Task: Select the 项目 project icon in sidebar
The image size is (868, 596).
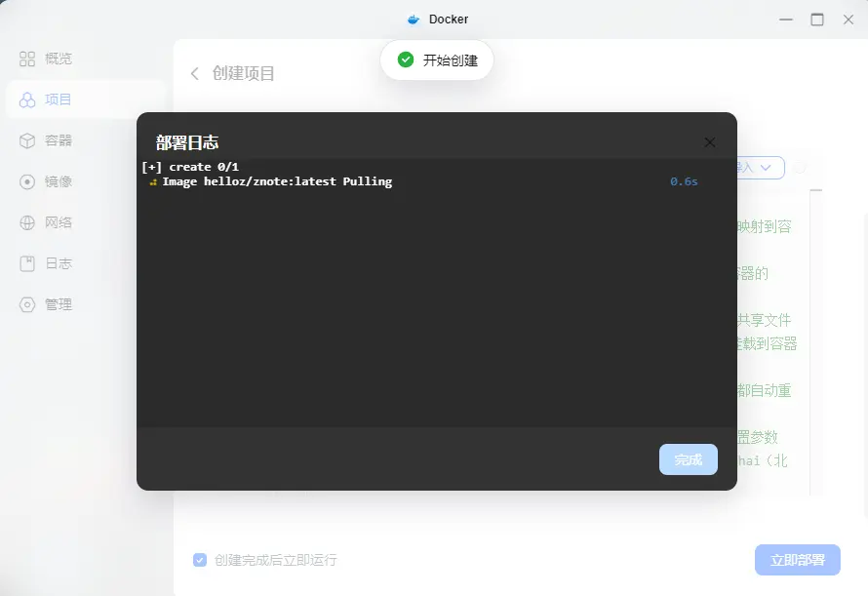Action: click(27, 99)
